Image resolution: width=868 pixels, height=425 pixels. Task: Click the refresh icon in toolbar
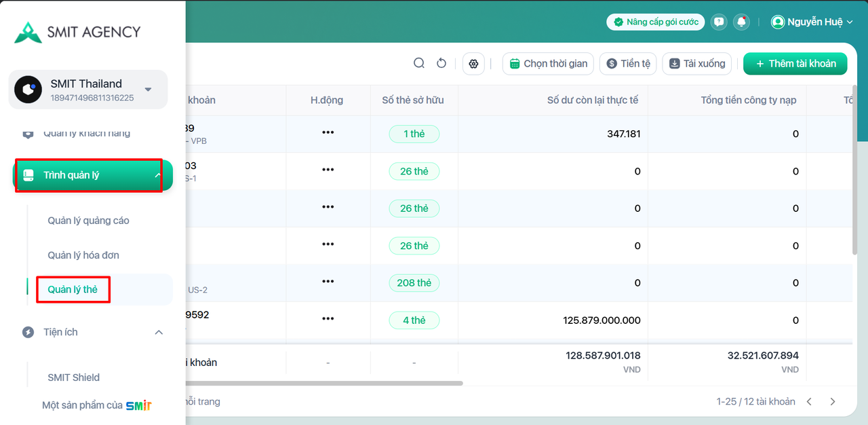[x=441, y=63]
